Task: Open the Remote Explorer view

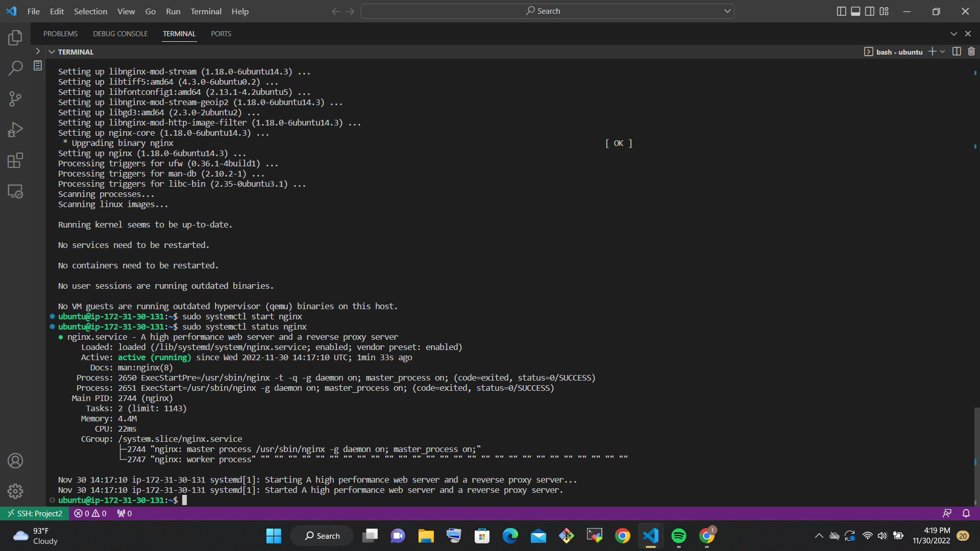Action: (15, 191)
